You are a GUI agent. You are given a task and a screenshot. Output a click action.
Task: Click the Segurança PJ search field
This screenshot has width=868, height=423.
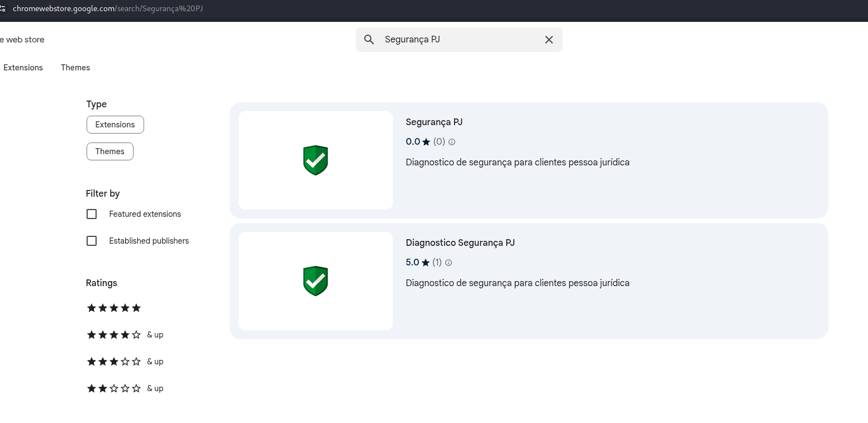(459, 40)
